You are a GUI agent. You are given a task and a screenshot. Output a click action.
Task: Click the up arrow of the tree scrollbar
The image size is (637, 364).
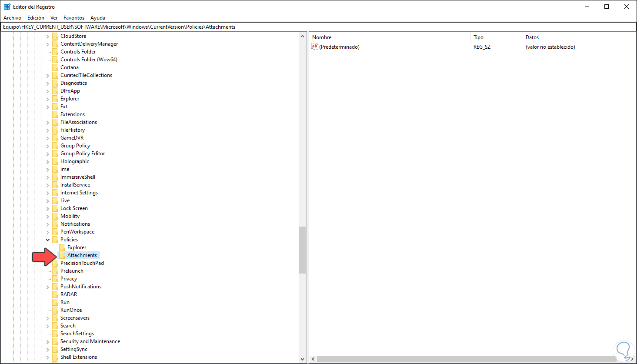(302, 36)
